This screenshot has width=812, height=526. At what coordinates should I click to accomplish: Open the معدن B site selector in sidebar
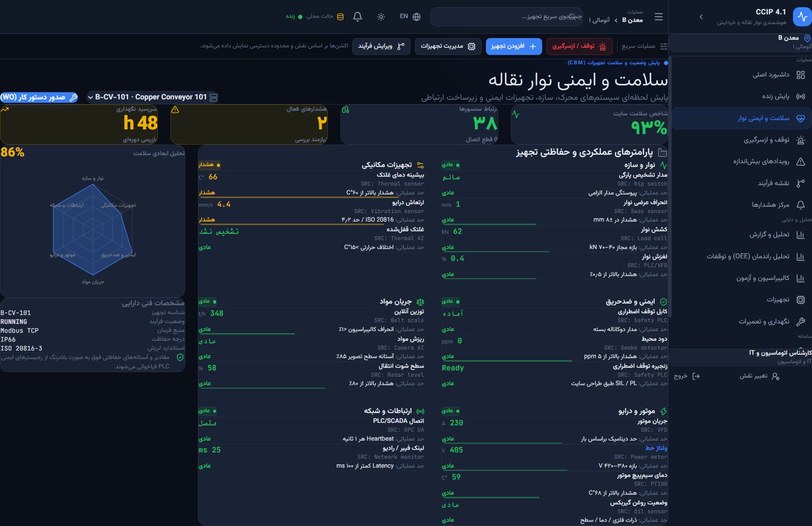740,43
